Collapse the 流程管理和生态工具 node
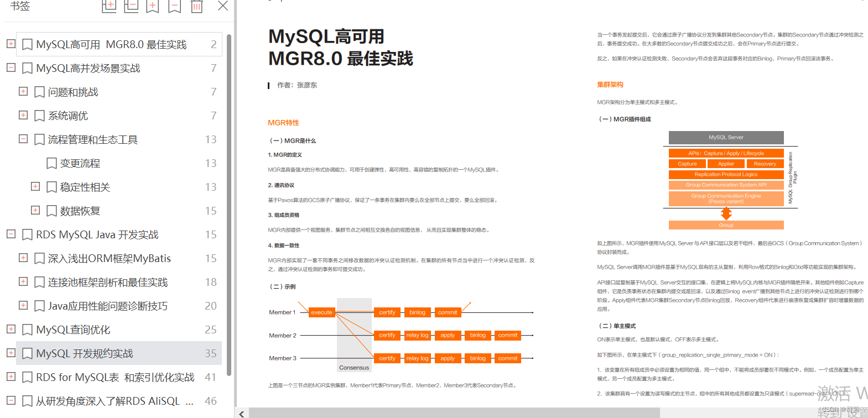The image size is (868, 418). coord(23,138)
